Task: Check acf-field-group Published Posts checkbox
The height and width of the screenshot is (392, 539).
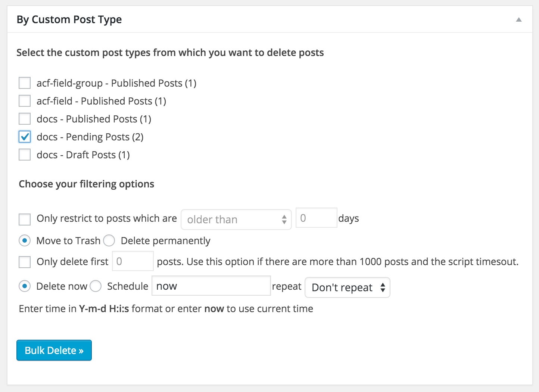Action: point(25,83)
